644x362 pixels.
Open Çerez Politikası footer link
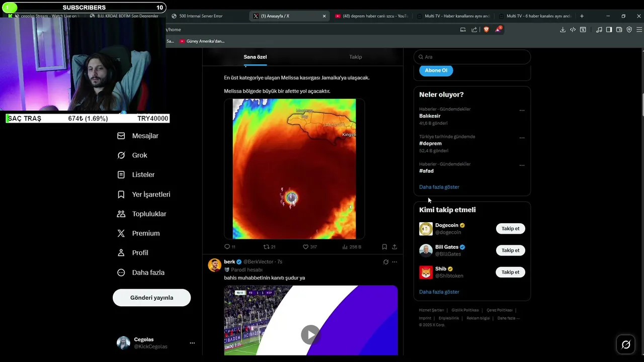coord(499,310)
